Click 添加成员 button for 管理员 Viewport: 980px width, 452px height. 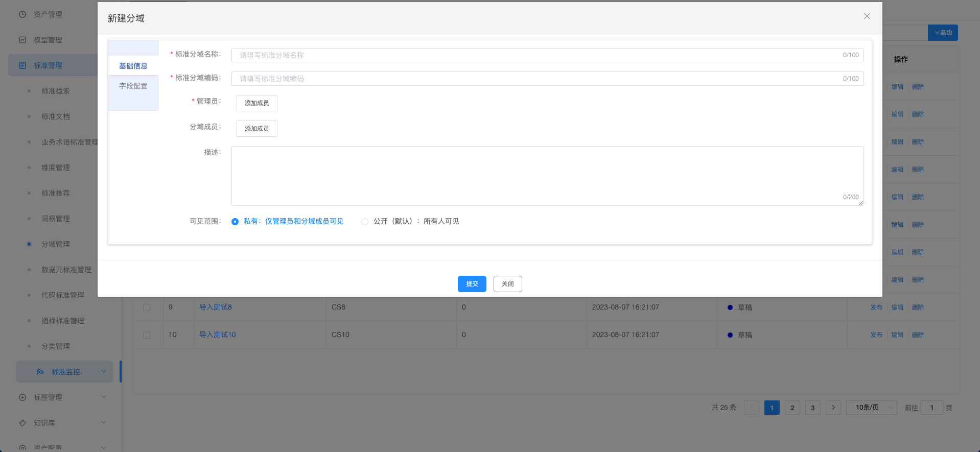coord(256,103)
